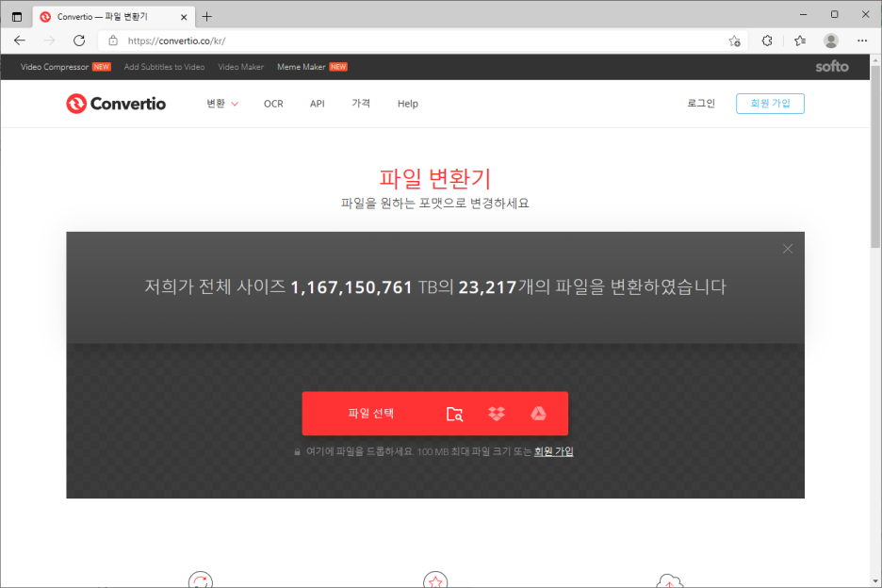The width and height of the screenshot is (882, 588).
Task: Click the 파일 변환기 heading
Action: (x=434, y=178)
